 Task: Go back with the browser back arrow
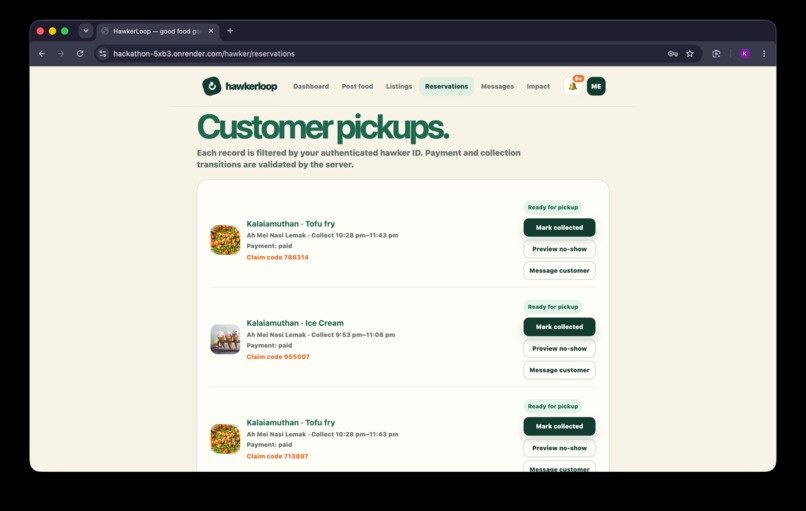pos(42,53)
